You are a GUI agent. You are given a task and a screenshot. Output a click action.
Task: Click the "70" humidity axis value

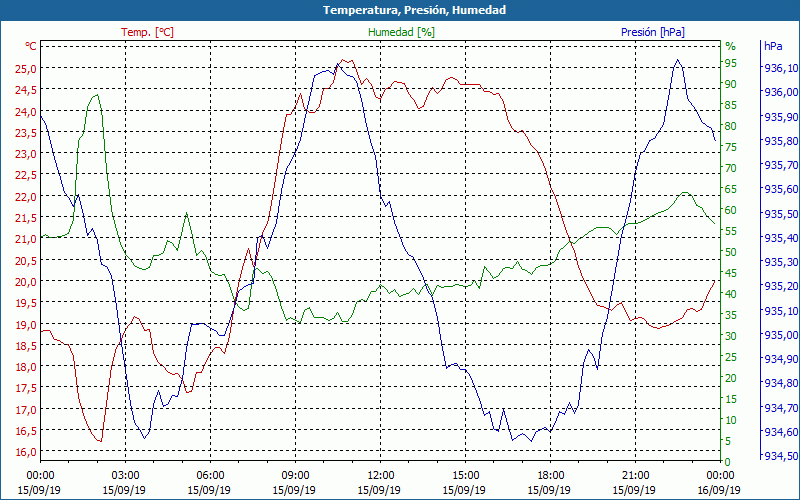pos(731,168)
